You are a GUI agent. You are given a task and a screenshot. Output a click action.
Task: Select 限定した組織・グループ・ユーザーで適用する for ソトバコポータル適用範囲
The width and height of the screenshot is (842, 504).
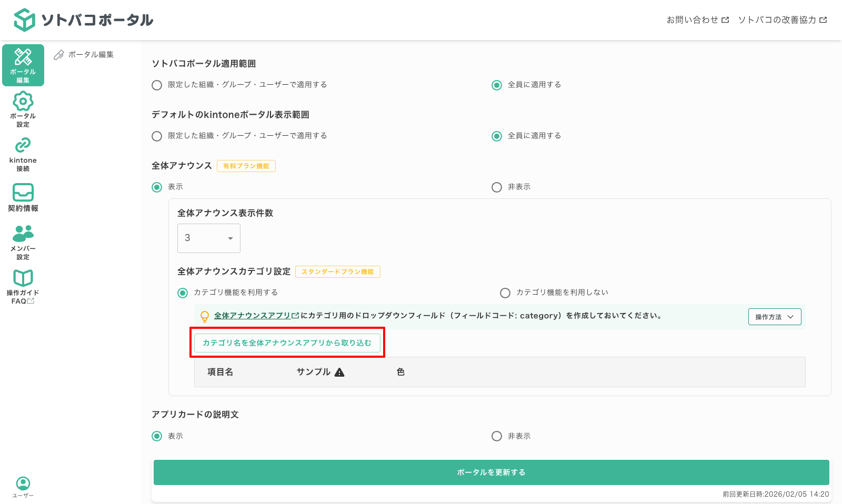(156, 85)
